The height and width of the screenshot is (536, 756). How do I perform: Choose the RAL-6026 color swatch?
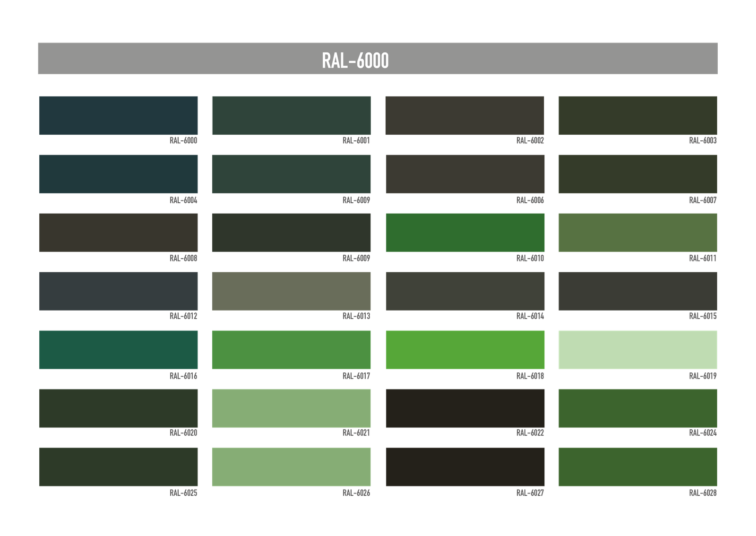(x=292, y=467)
